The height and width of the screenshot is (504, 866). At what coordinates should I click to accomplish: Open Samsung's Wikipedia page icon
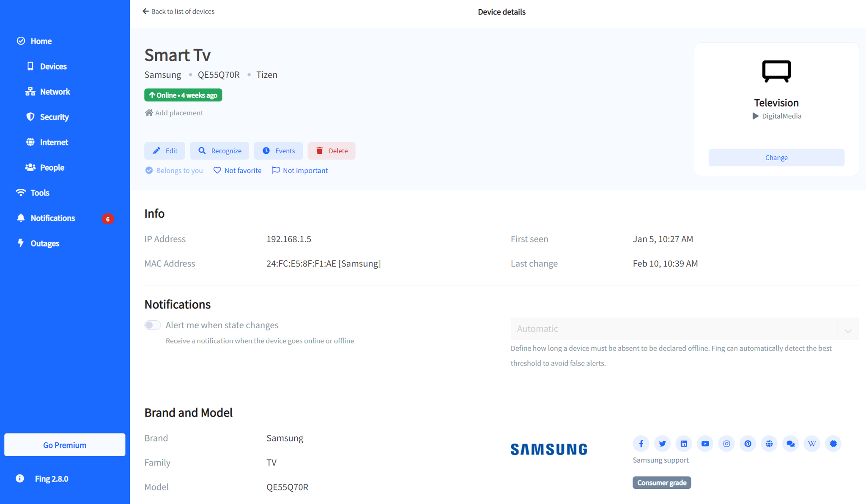pos(812,444)
